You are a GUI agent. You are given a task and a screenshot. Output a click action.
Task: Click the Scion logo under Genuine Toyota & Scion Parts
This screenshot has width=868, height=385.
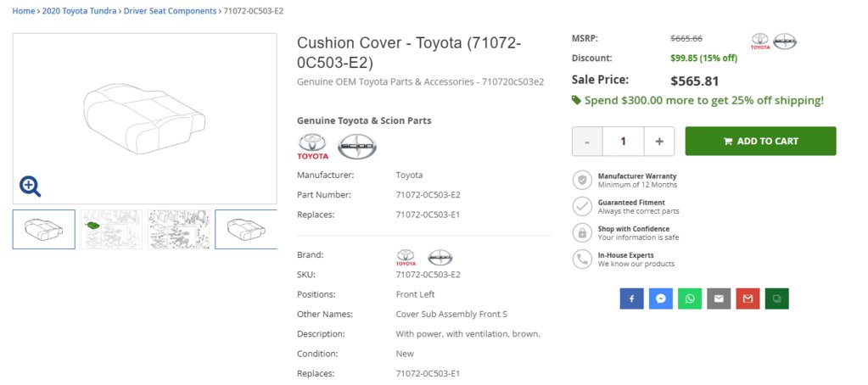coord(357,147)
